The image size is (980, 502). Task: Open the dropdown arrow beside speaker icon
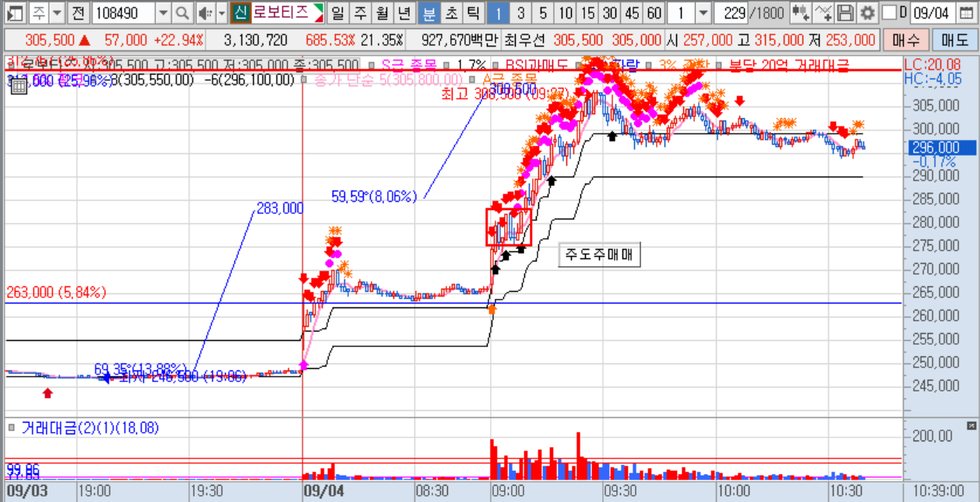tap(221, 12)
